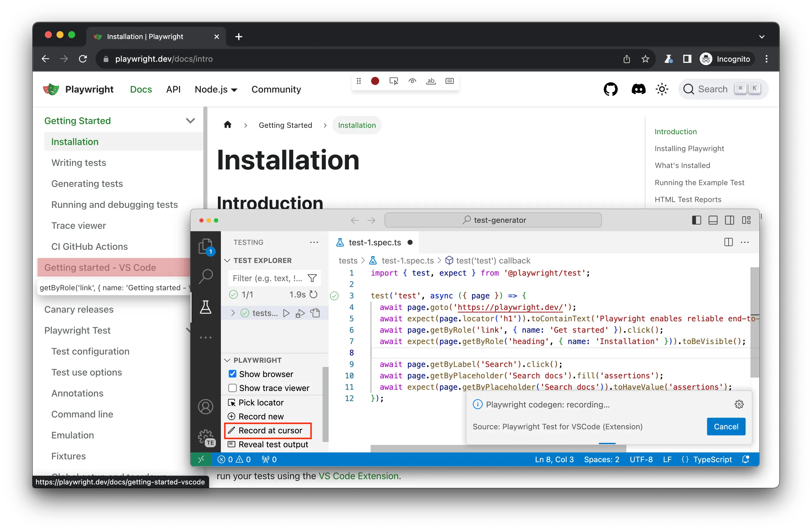Open the Testing flask icon in activity bar
Screen dimensions: 812x531
click(x=206, y=307)
